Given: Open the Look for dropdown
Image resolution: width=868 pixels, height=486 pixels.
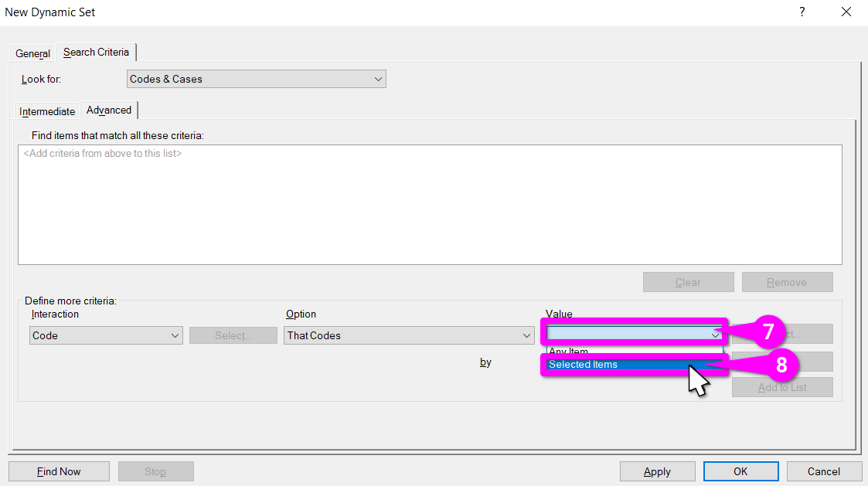Looking at the screenshot, I should [256, 79].
